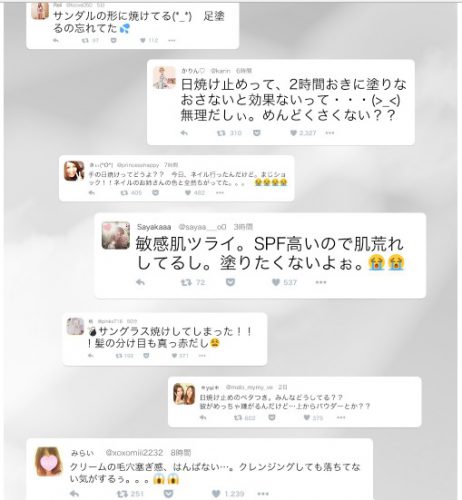Open @xoxomiii2232 profile link
Image resolution: width=462 pixels, height=500 pixels.
tap(134, 453)
